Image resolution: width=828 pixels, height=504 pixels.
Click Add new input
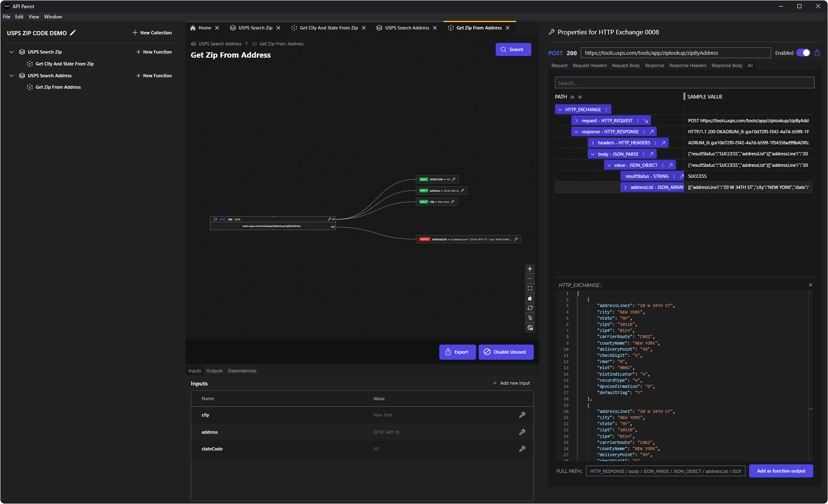(511, 383)
